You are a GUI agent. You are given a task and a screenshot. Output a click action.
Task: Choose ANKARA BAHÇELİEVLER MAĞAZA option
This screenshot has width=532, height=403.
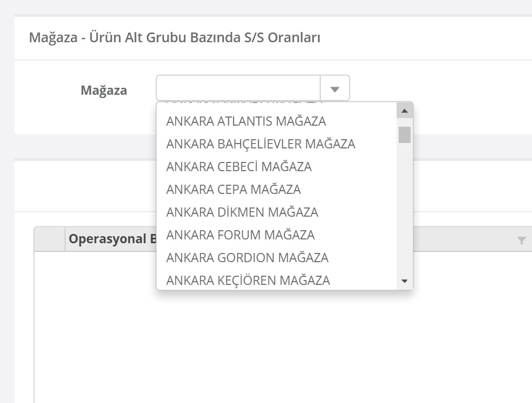[261, 144]
